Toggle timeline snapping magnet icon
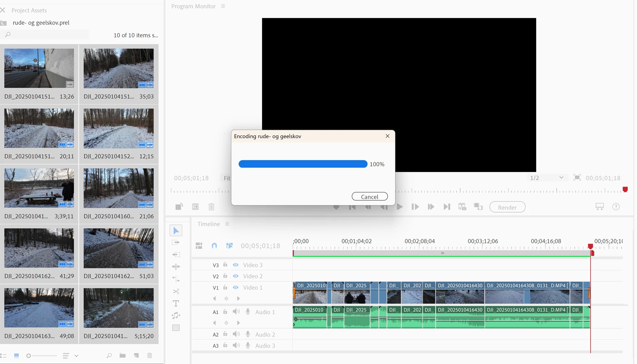 tap(214, 246)
